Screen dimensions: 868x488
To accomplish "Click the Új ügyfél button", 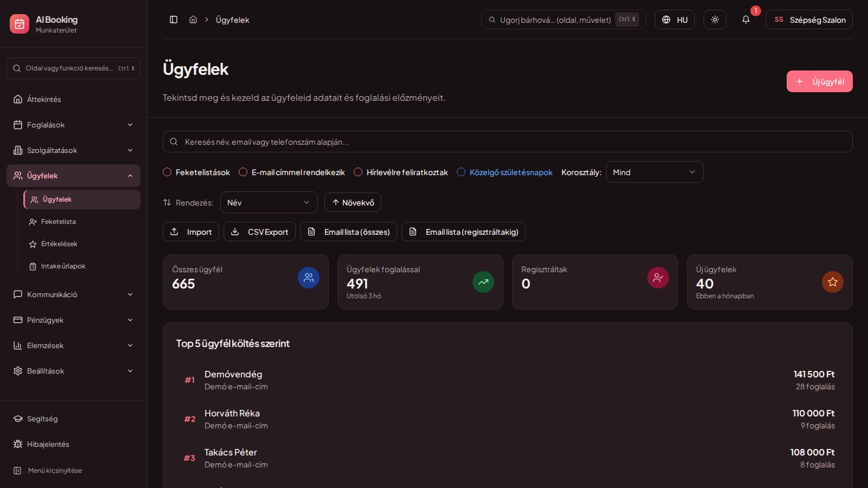I will pyautogui.click(x=819, y=81).
